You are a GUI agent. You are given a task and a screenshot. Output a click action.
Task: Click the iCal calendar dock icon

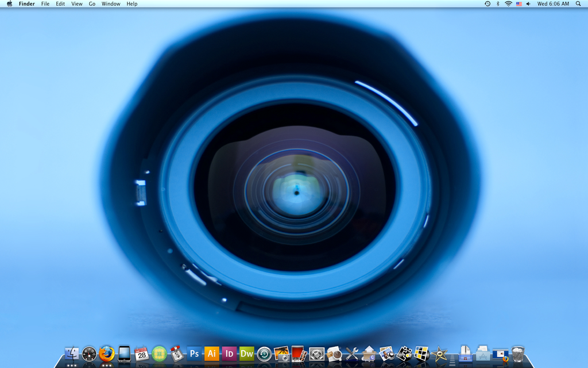click(142, 354)
